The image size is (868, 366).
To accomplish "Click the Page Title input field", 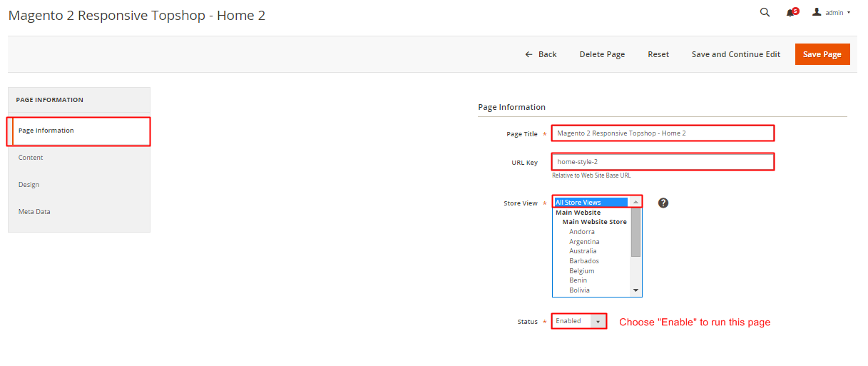I will [662, 133].
